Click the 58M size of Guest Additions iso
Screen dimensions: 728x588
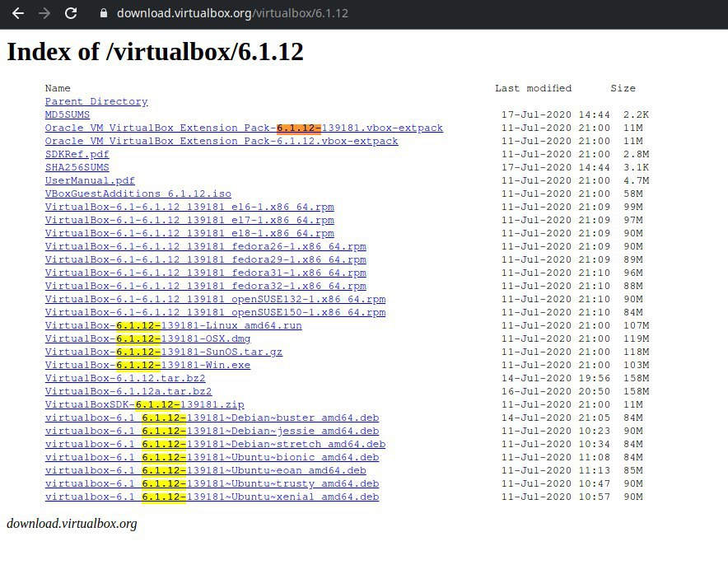pyautogui.click(x=632, y=194)
